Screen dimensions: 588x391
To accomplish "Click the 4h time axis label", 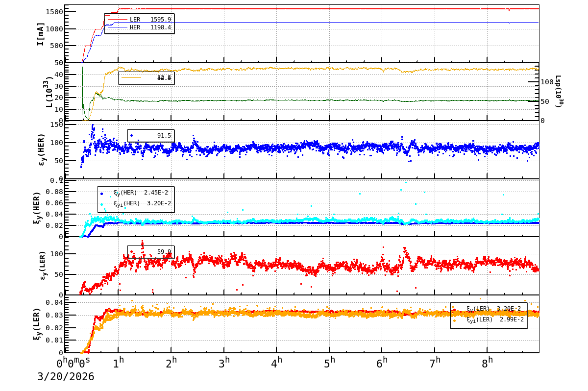I will (277, 363).
